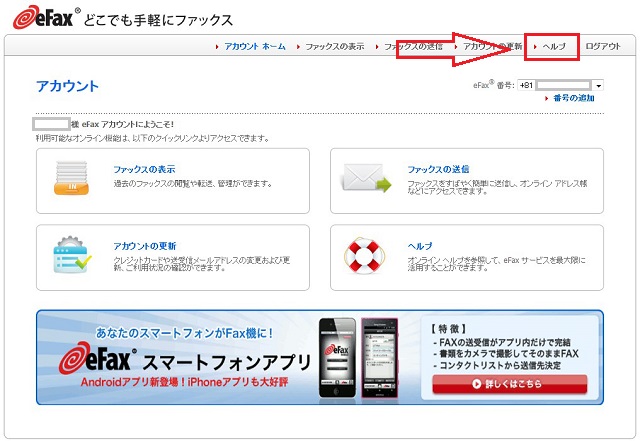Click the black iPhone image in banner
Viewport: 640px width, 441px height.
[337, 358]
